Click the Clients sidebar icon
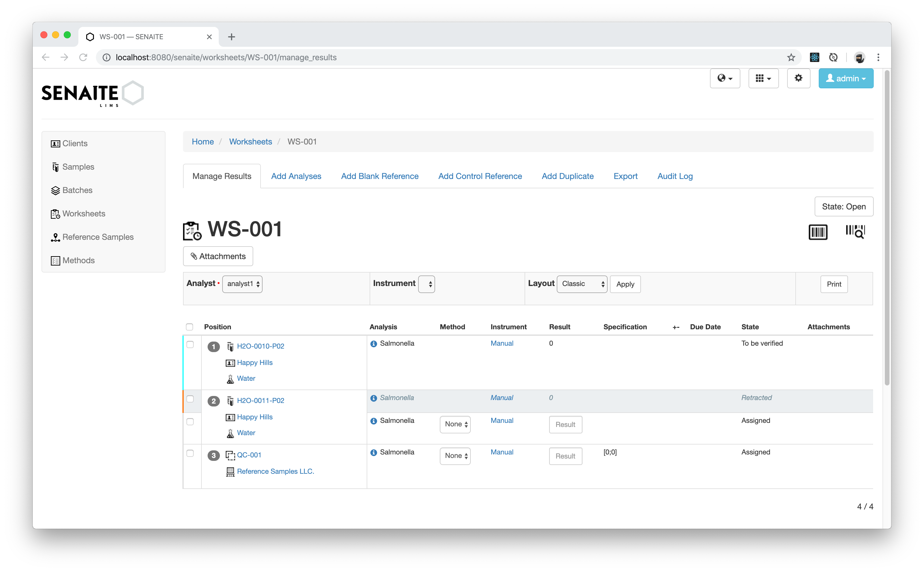 pos(55,144)
